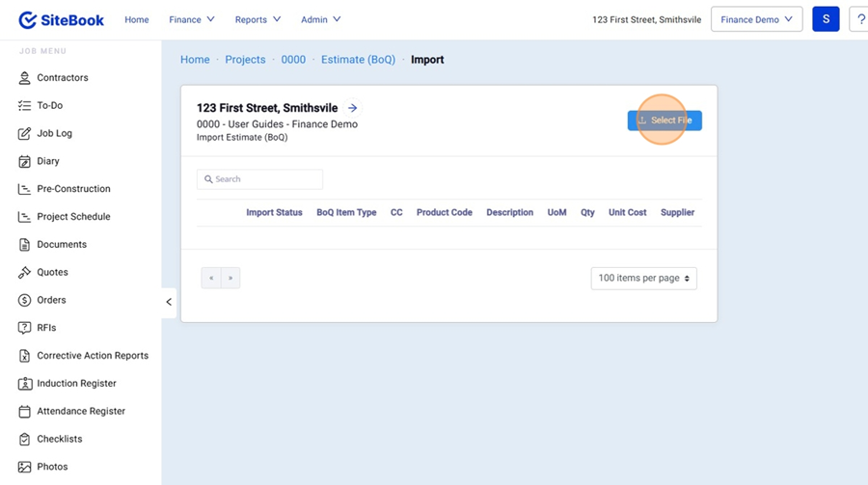This screenshot has height=485, width=868.
Task: Click the Diary calendar icon
Action: (25, 162)
